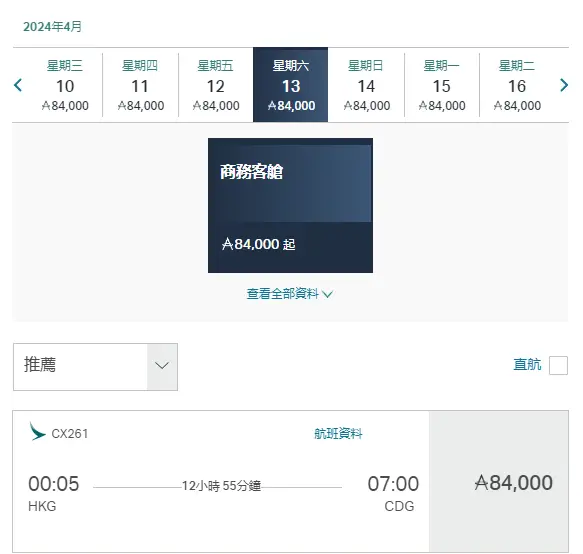Viewport: 583px width, 554px height.
Task: Click the Cathay Pacific logo beside CX261
Action: click(x=37, y=431)
